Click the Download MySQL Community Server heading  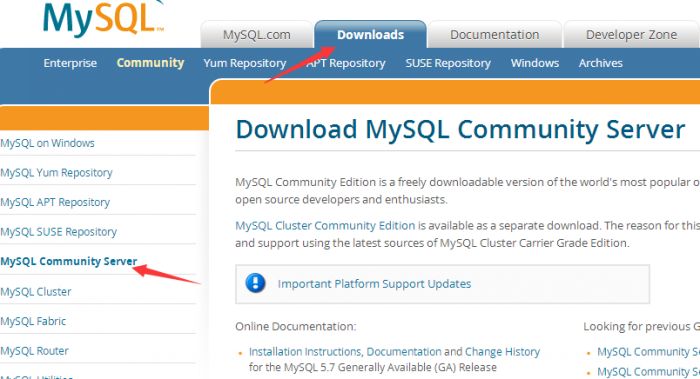pos(460,129)
